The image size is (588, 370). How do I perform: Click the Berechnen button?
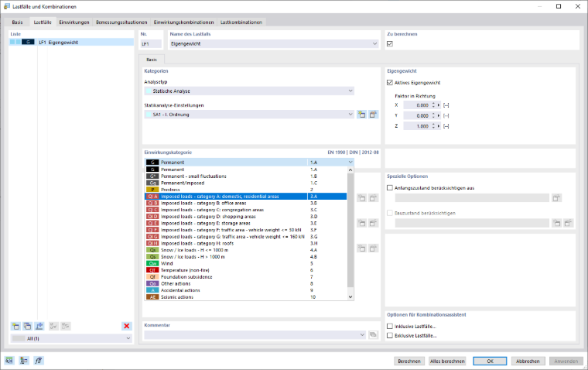[409, 361]
